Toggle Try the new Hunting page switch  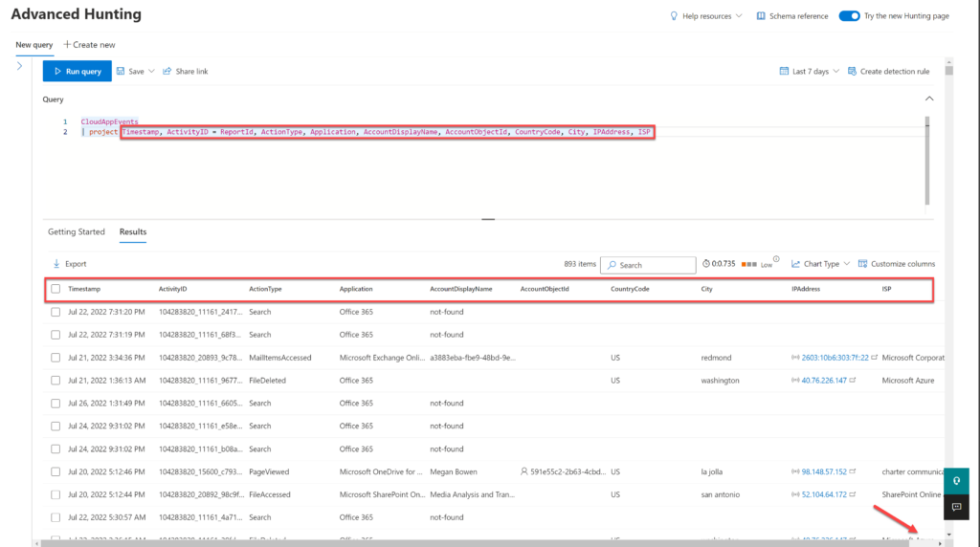(x=850, y=16)
